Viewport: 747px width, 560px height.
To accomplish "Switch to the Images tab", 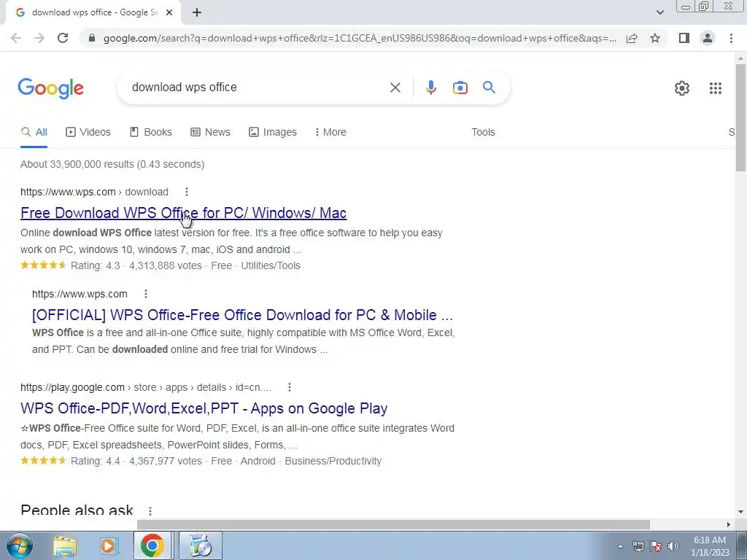I will click(273, 132).
